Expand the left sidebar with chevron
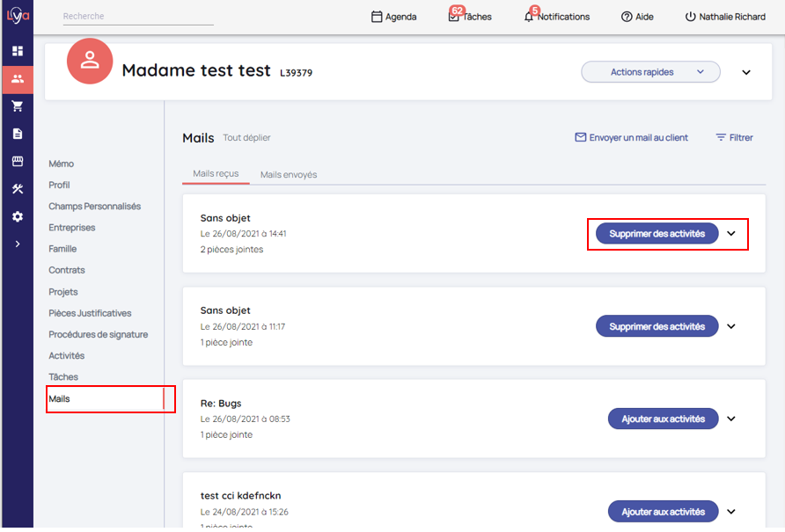This screenshot has height=532, width=785. pos(17,244)
